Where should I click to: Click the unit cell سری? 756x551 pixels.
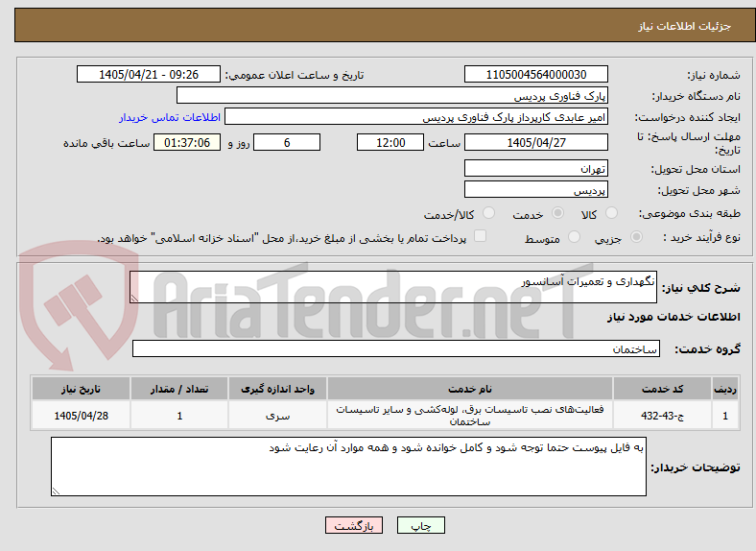(277, 415)
